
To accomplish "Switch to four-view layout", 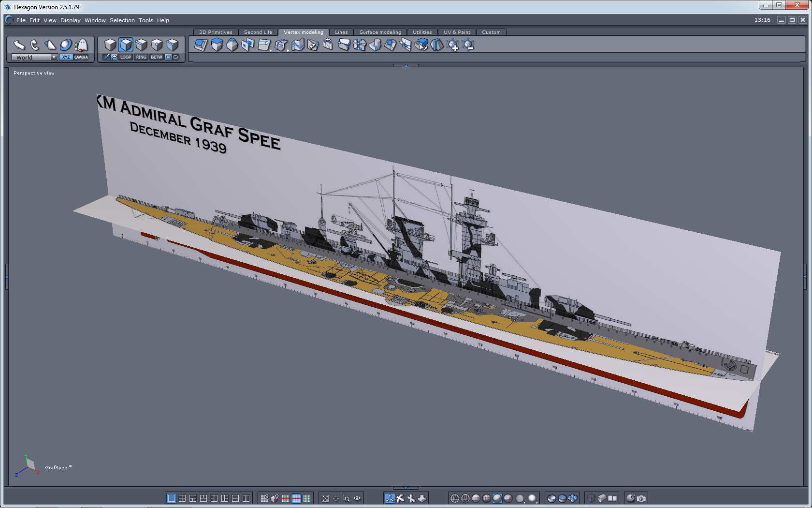I will tap(182, 498).
